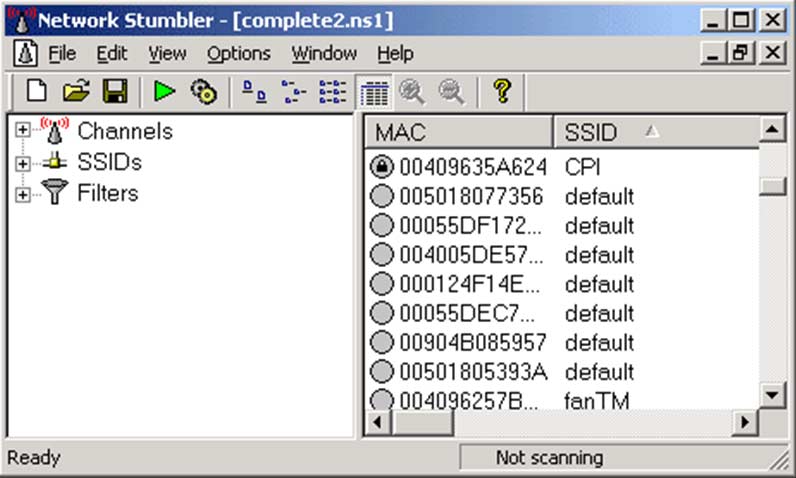Select MAC entry 00055DEC7...
Viewport: 796px width, 478px height.
(x=467, y=314)
